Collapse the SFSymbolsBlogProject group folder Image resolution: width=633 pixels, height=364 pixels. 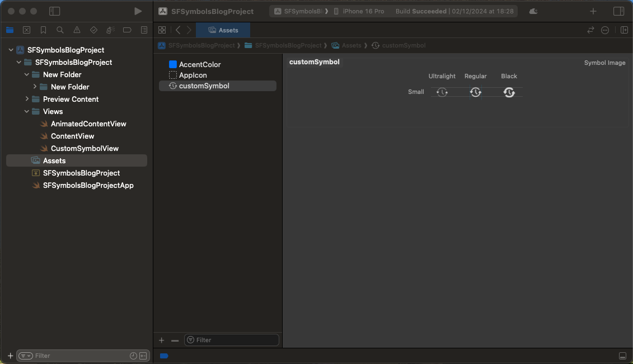[x=18, y=63]
